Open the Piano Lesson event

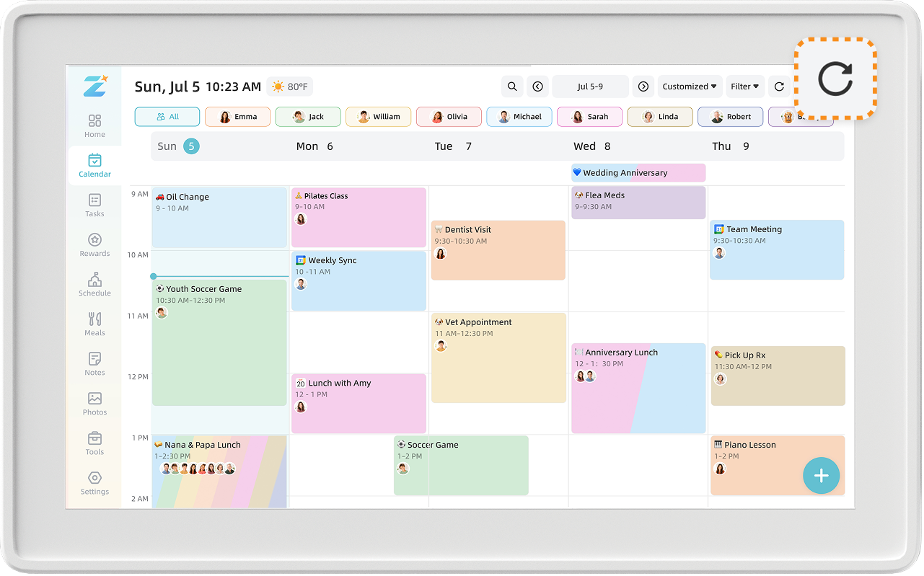[778, 465]
